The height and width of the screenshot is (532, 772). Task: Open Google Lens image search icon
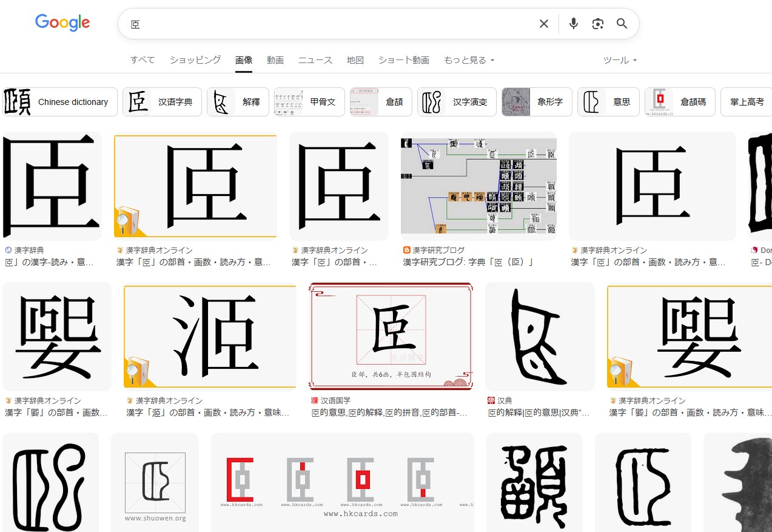[598, 24]
